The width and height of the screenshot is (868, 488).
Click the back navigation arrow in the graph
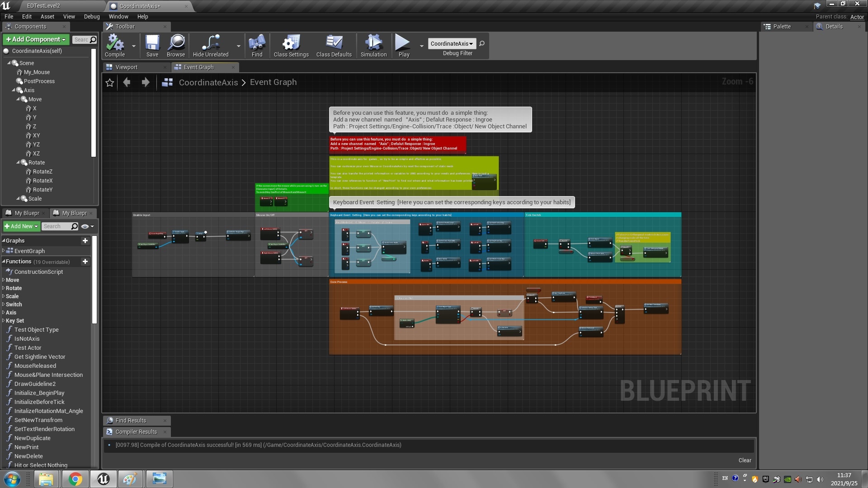(127, 82)
